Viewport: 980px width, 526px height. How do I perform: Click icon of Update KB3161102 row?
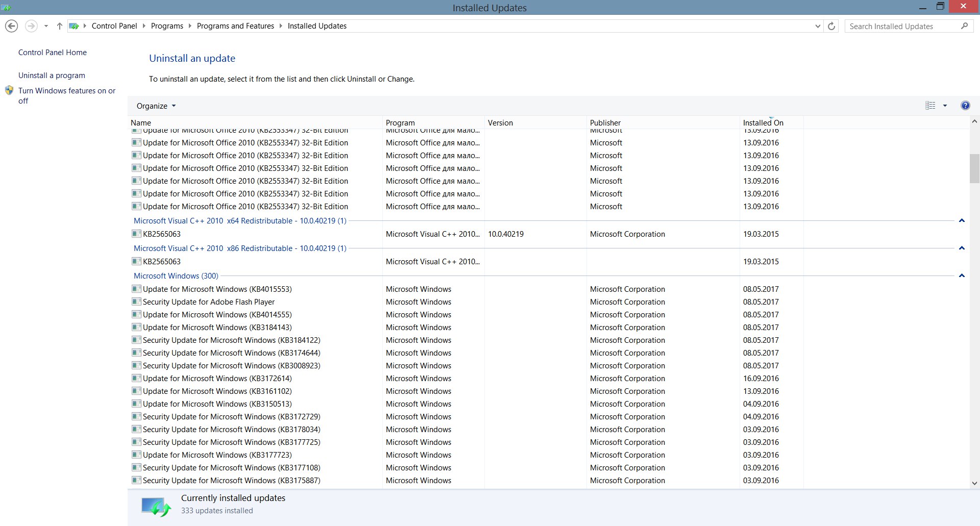coord(136,391)
